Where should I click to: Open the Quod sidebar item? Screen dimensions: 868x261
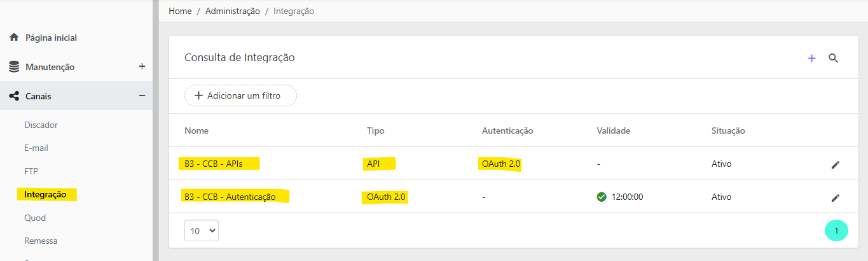pyautogui.click(x=35, y=218)
